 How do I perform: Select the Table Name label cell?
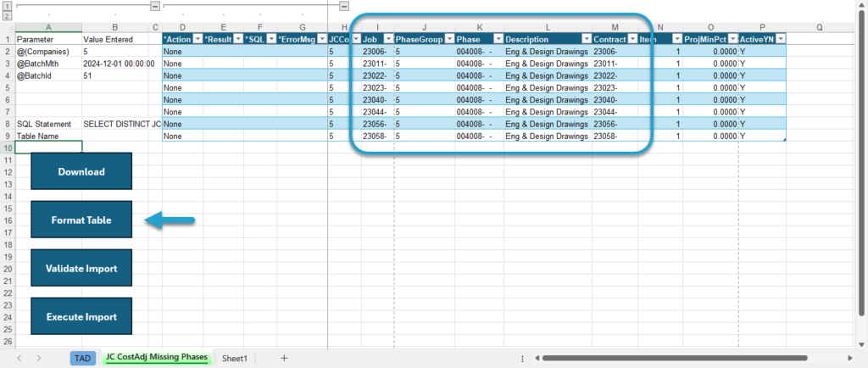[48, 137]
